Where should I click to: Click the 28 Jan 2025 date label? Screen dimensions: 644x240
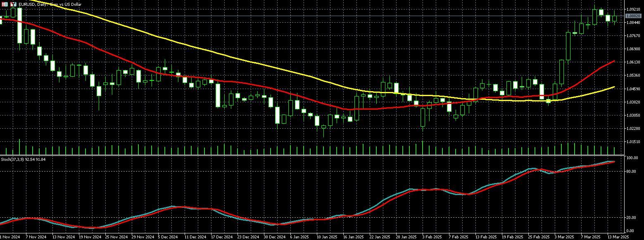(406, 237)
